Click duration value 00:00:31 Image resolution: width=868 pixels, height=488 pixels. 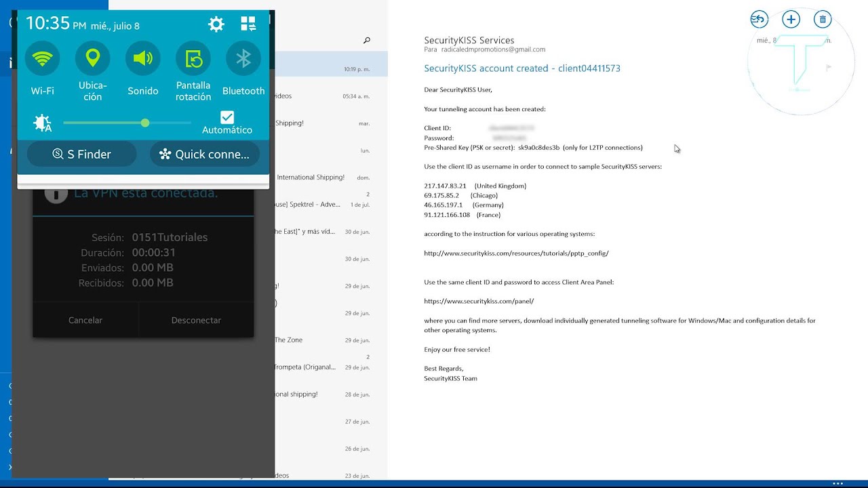pos(154,252)
